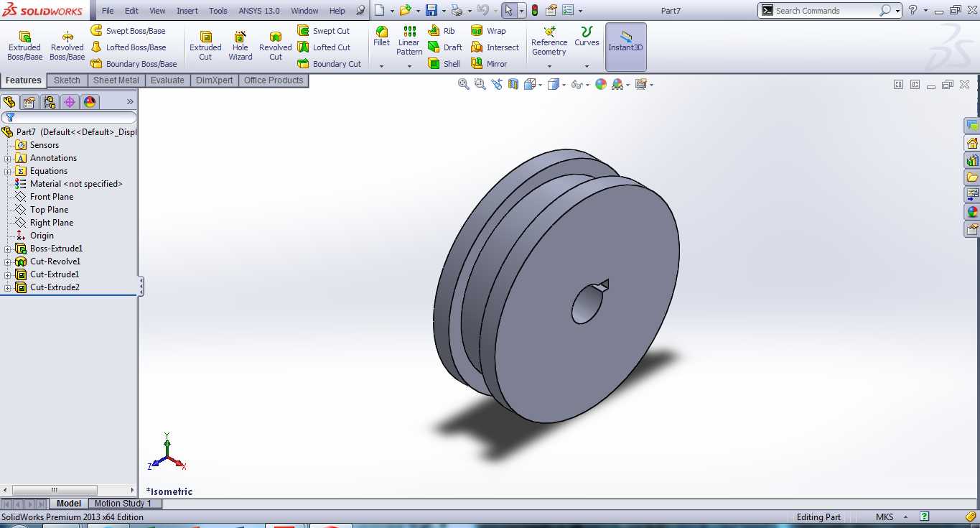The image size is (980, 528).
Task: Switch to the Sheet Metal tab
Action: tap(116, 80)
